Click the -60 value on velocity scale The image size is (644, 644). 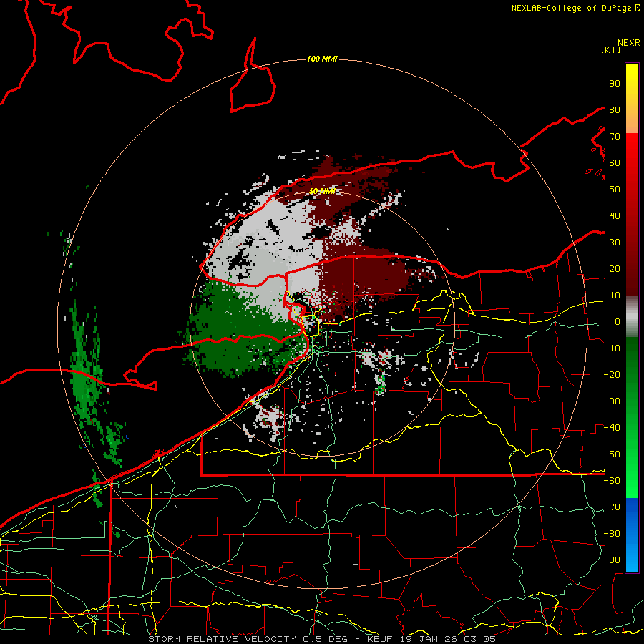612,481
